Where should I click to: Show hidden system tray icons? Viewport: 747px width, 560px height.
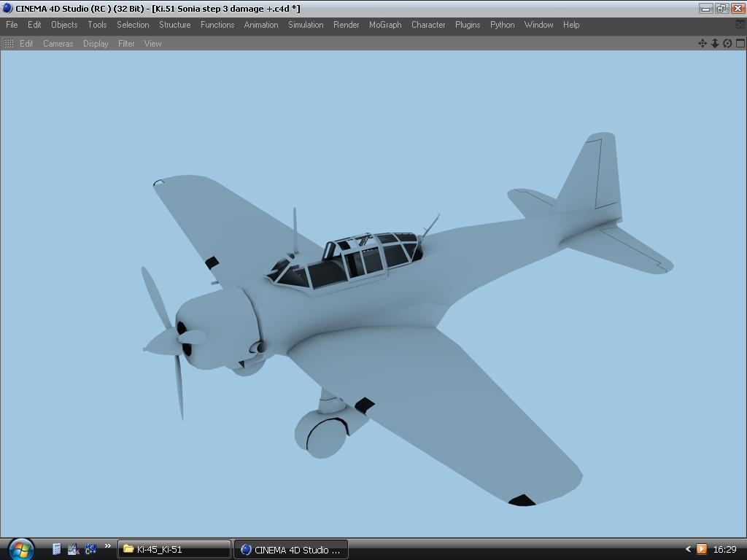pos(687,549)
